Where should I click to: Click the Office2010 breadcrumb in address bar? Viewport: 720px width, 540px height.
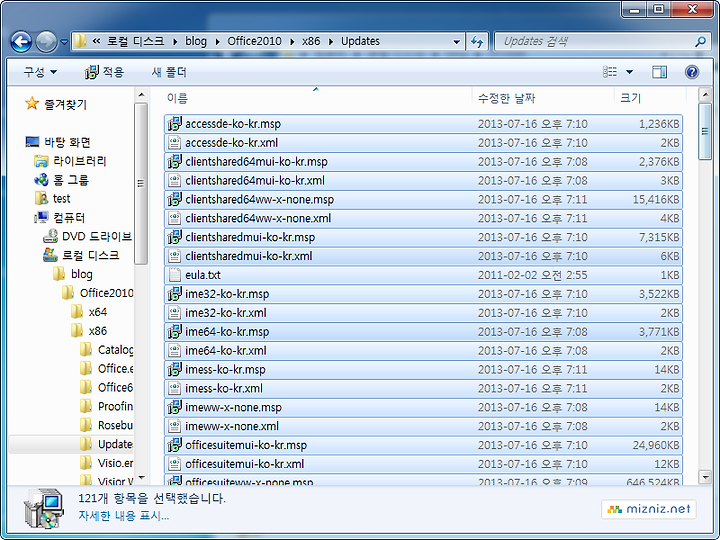(x=254, y=41)
